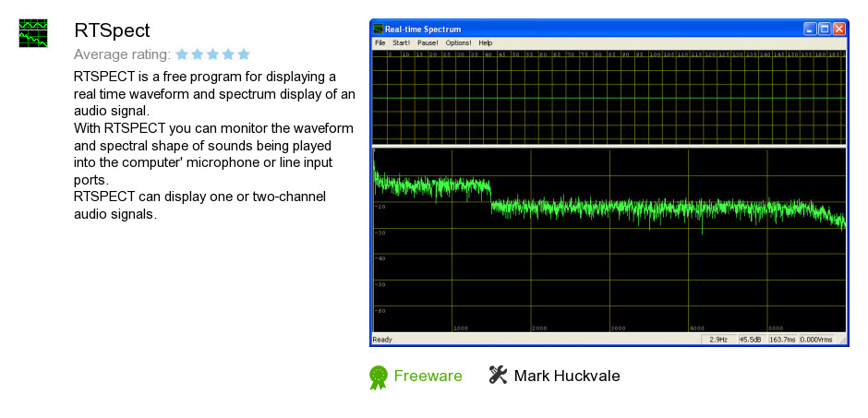868x418 pixels.
Task: Click the 163.7ms status bar value
Action: pos(781,340)
